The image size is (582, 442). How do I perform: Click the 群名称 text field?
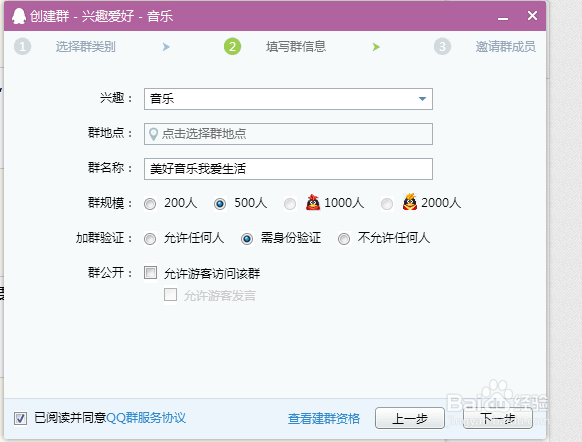(288, 169)
